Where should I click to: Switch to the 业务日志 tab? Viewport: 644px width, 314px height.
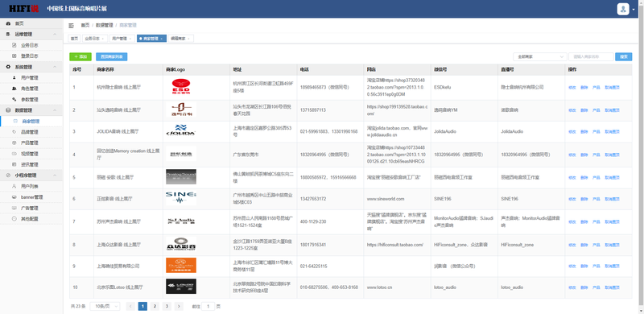tap(94, 39)
